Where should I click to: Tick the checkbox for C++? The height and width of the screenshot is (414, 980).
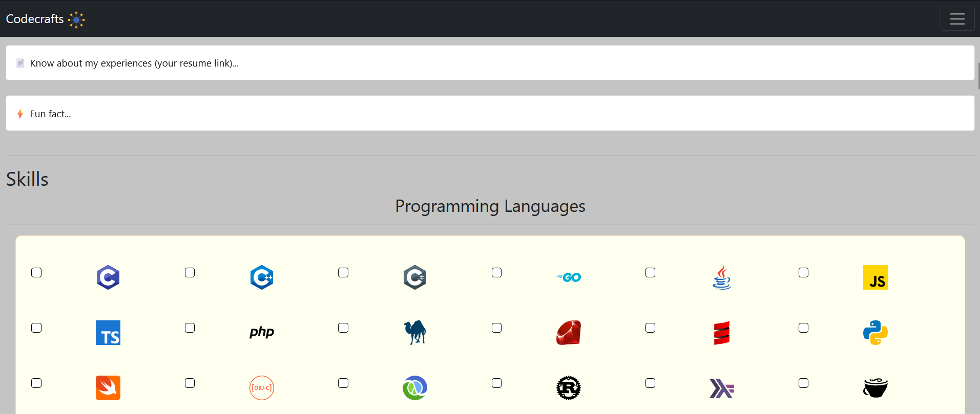(x=190, y=272)
